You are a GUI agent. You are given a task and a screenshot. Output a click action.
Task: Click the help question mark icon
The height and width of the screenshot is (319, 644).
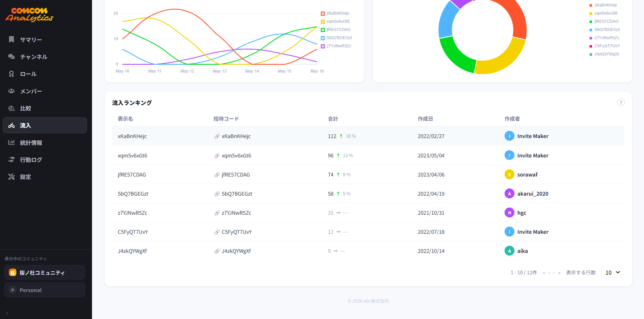(621, 103)
